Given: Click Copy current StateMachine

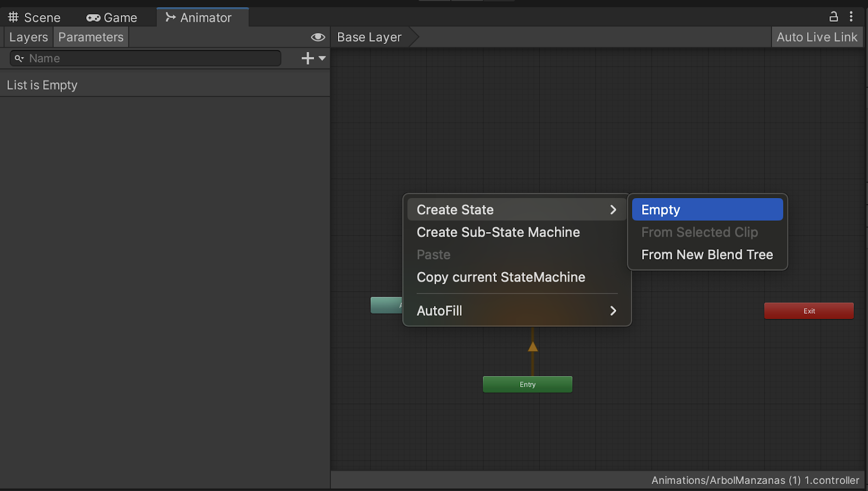Looking at the screenshot, I should click(x=501, y=277).
